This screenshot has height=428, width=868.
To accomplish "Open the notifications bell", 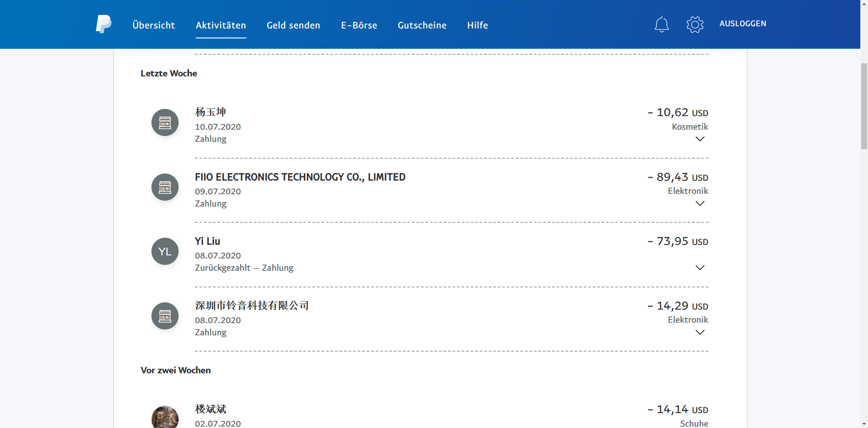I will coord(661,24).
